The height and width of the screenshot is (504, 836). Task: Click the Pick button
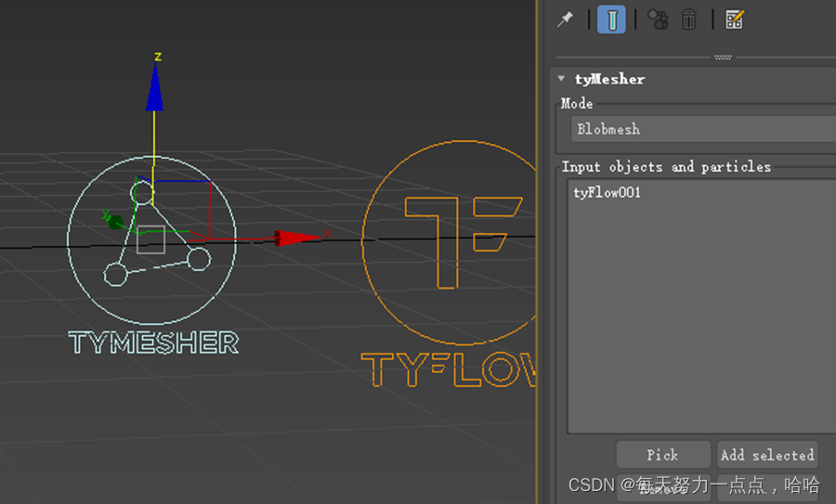pos(663,455)
